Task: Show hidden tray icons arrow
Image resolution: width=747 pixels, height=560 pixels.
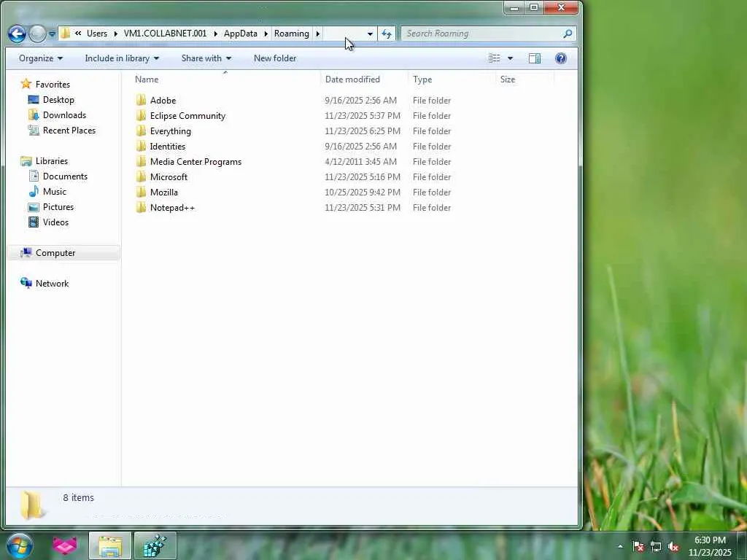Action: 620,546
